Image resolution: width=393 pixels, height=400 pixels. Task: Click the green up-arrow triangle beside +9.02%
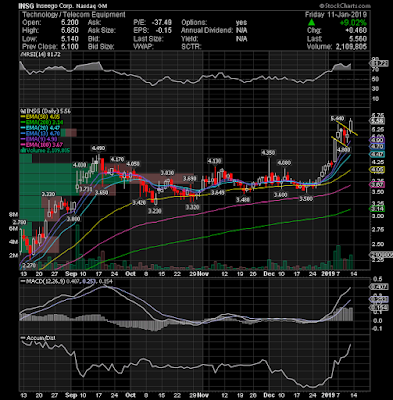coord(311,22)
